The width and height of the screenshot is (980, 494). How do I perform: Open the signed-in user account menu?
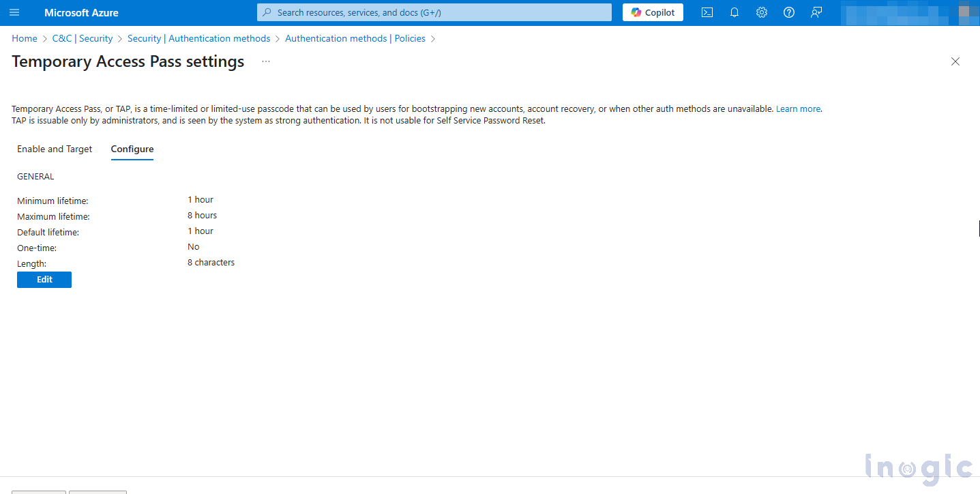(x=907, y=12)
